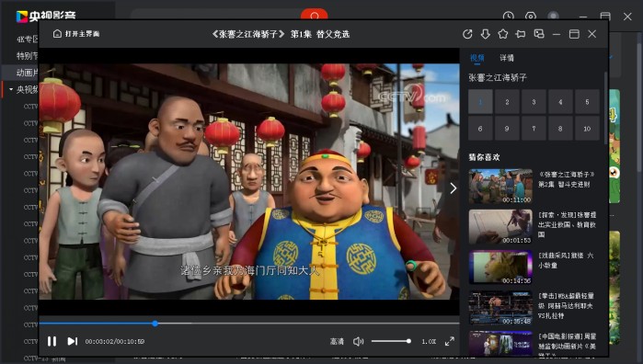Open the watch history clock icon
643x364 pixels.
[509, 16]
